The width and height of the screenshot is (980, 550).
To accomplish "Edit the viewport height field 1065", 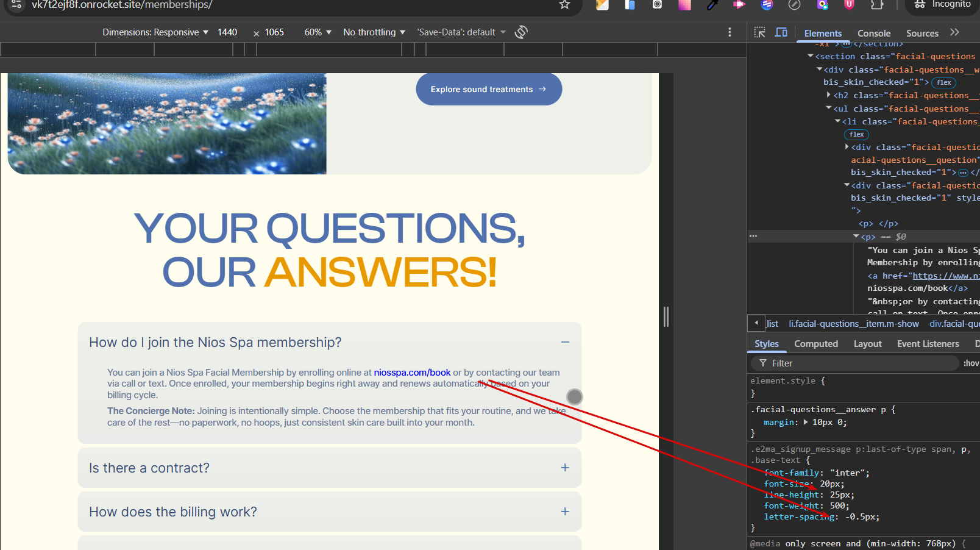I will click(x=274, y=32).
